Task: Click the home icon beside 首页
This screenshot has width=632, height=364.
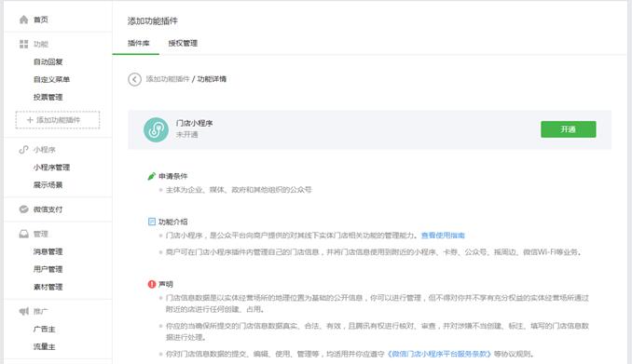Action: click(x=24, y=20)
